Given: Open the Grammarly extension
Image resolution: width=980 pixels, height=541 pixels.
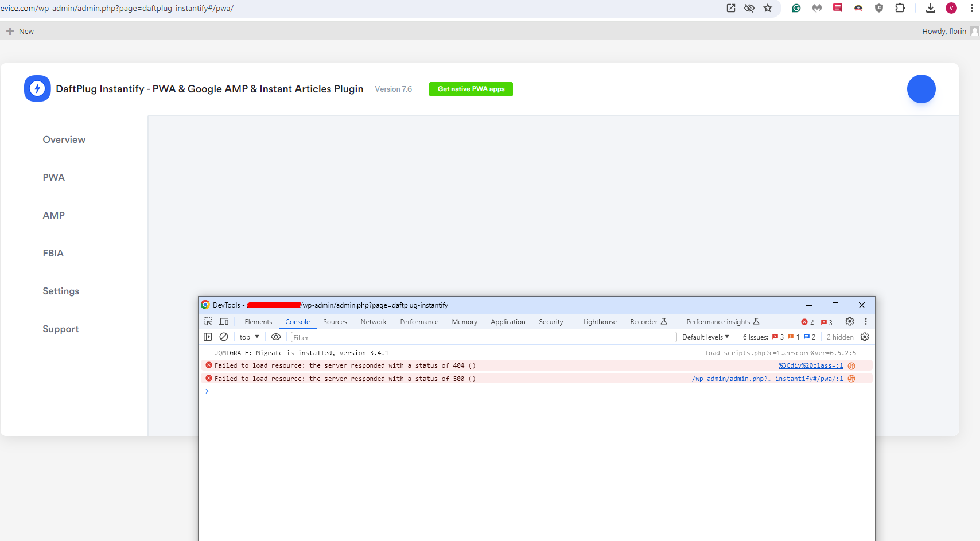Looking at the screenshot, I should tap(796, 8).
